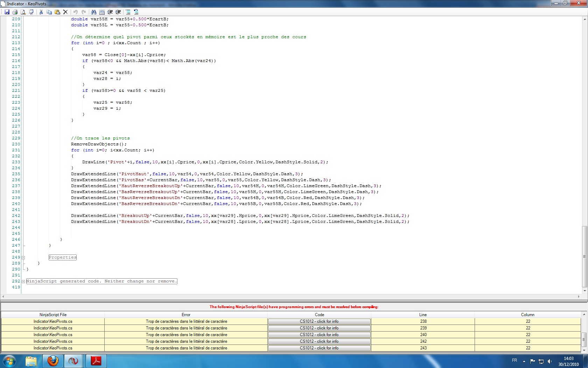
Task: Click CS1012 info button for line 243
Action: click(319, 348)
